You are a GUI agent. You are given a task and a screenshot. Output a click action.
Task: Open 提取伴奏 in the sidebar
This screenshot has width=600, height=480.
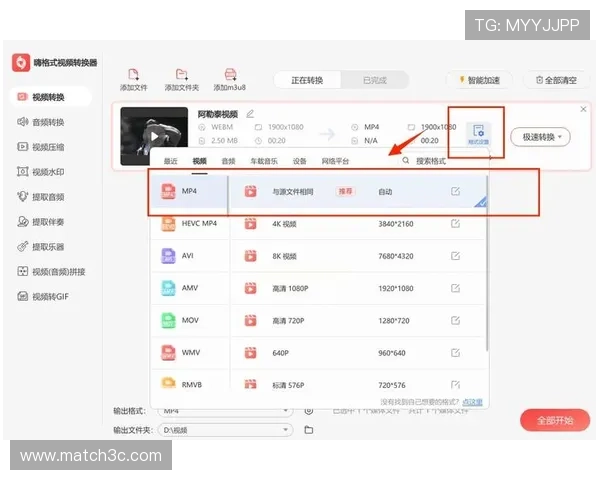41,222
